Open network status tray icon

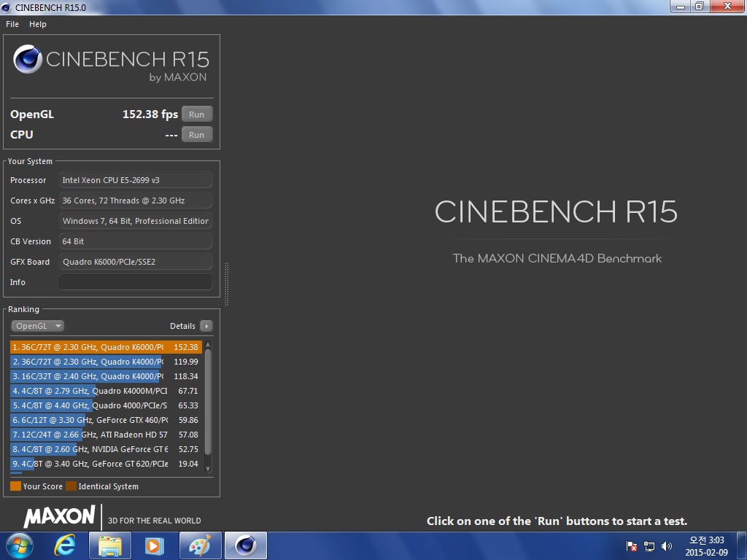click(649, 546)
